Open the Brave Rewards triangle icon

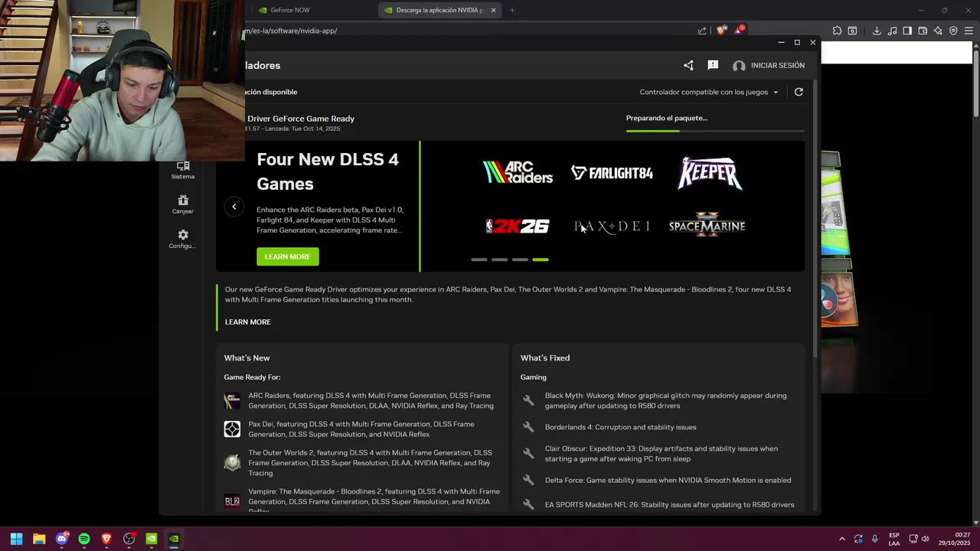point(739,31)
